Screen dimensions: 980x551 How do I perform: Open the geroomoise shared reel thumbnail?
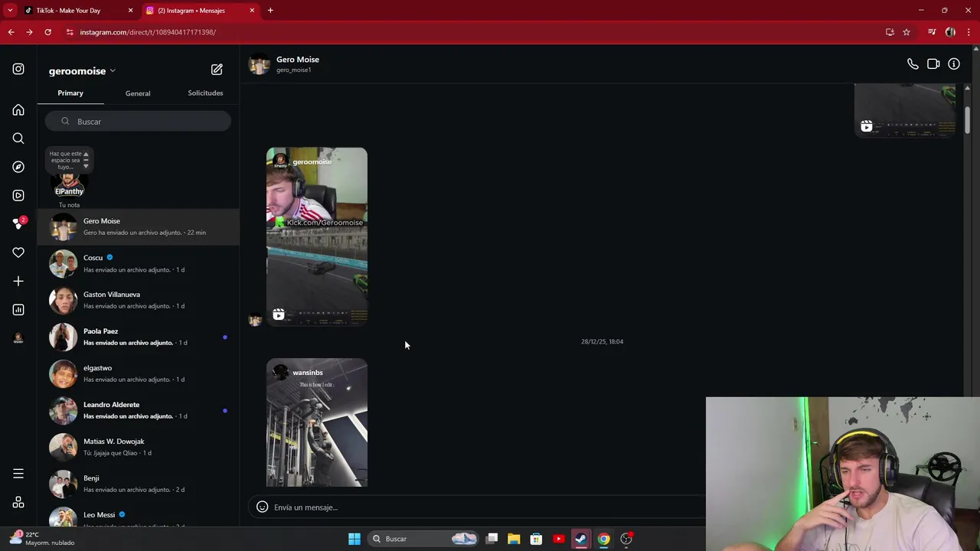pyautogui.click(x=317, y=236)
